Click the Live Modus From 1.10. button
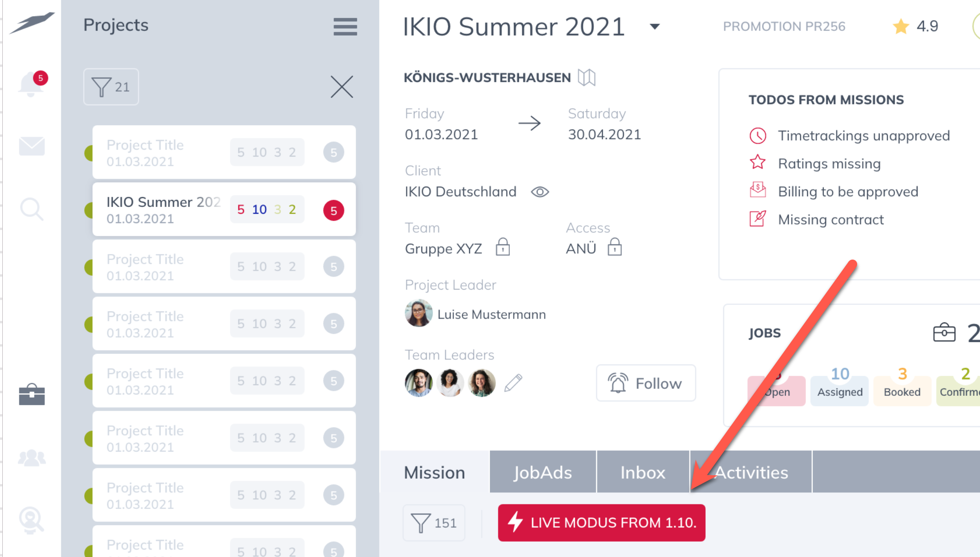Screen dimensions: 980x557 point(601,523)
